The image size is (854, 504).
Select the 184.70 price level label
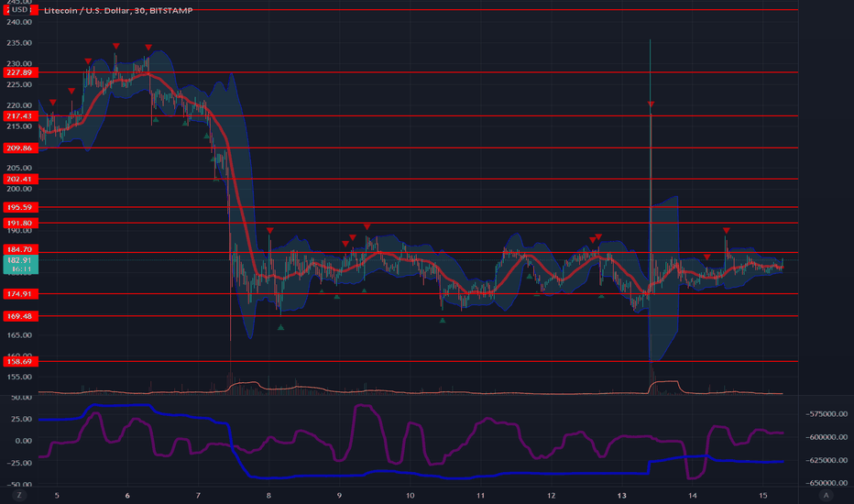pos(20,249)
